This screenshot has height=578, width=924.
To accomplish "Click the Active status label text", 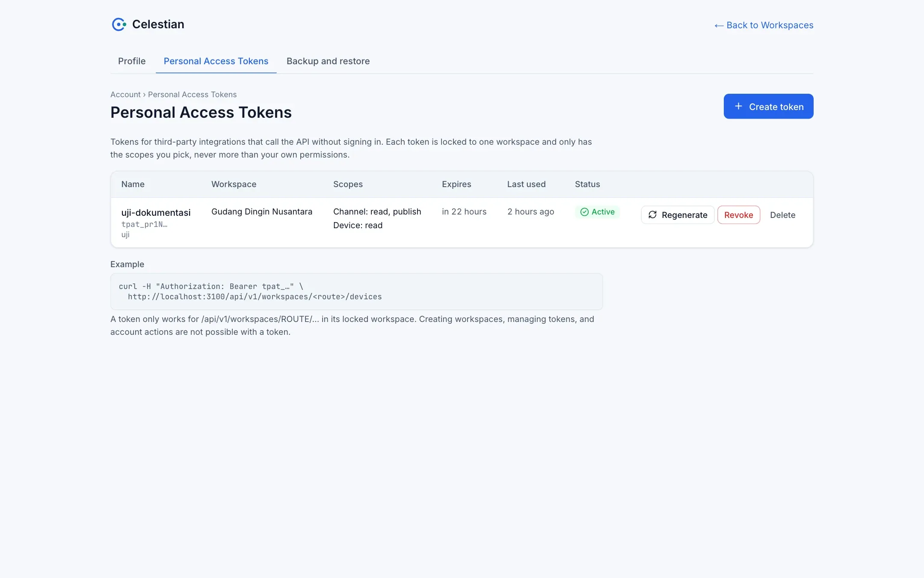I will [x=603, y=212].
